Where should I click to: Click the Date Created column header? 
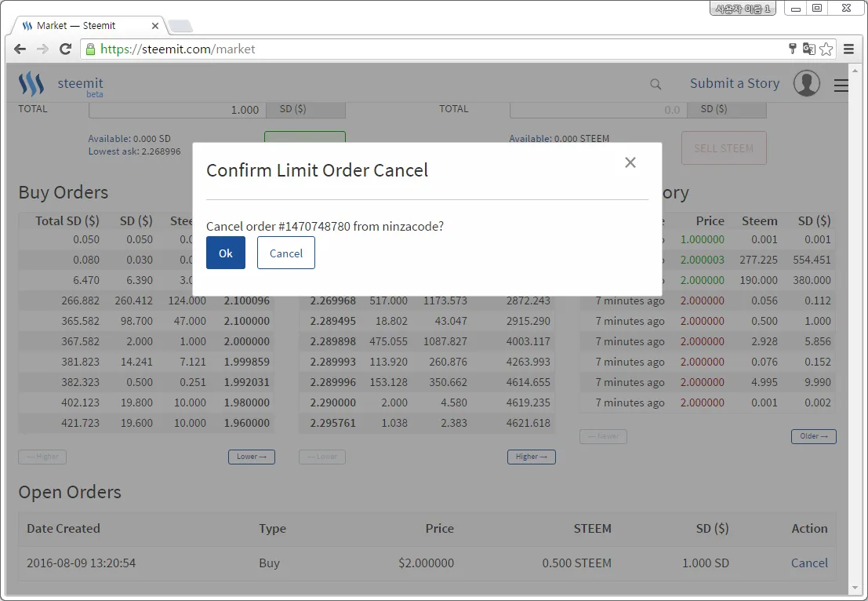(64, 529)
